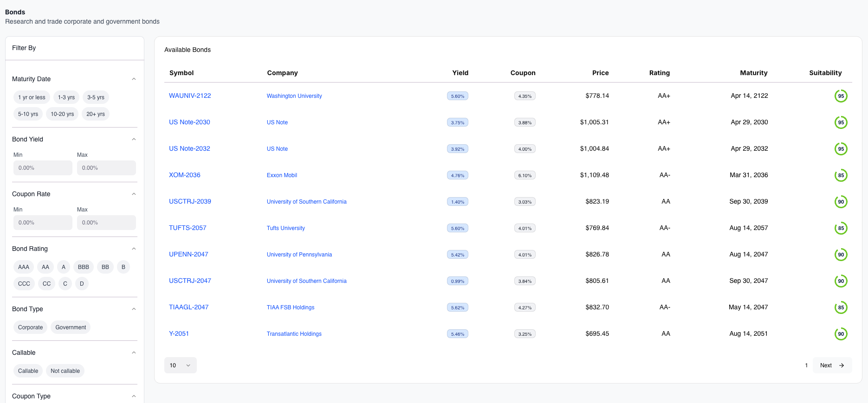Collapse the Coupon Type filter section
Viewport: 868px width, 403px height.
(134, 396)
